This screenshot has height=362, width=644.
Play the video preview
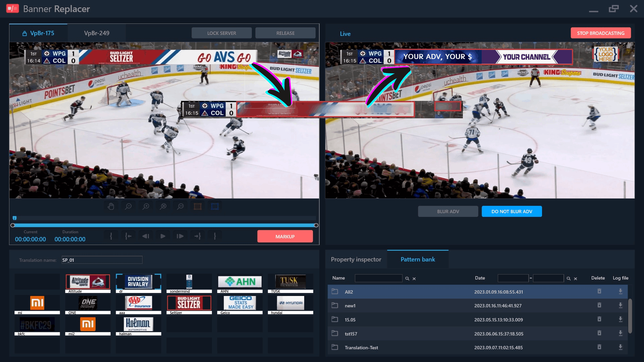pyautogui.click(x=163, y=236)
